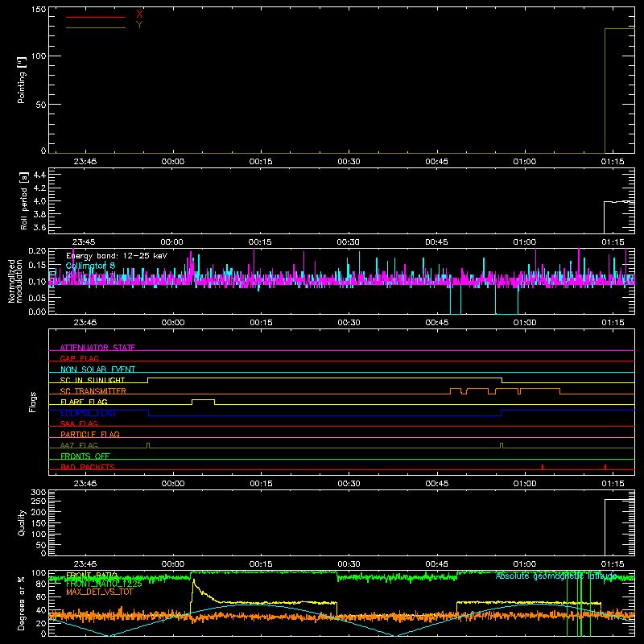Click the SAA_FLAG label
Viewport: 644px width, 644px height.
point(79,423)
